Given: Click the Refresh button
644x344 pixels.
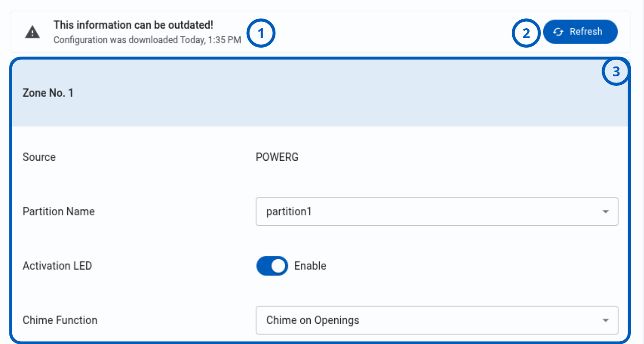Looking at the screenshot, I should (x=580, y=32).
